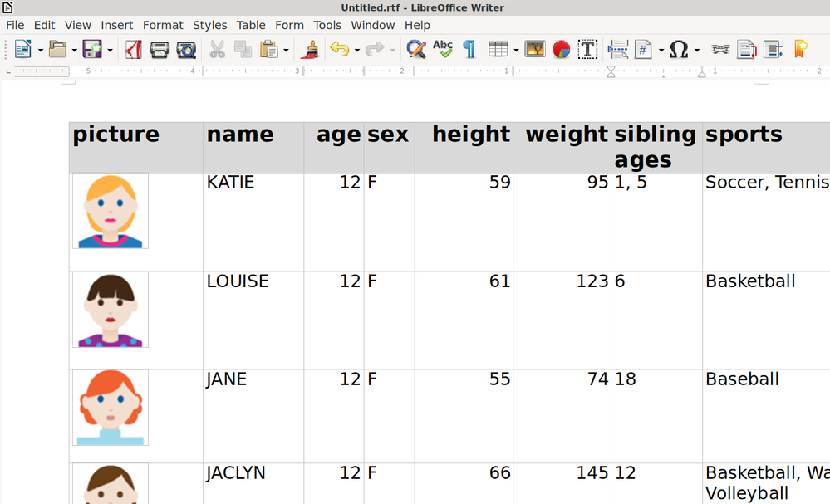
Task: Click the Redo arrow icon
Action: [x=375, y=50]
